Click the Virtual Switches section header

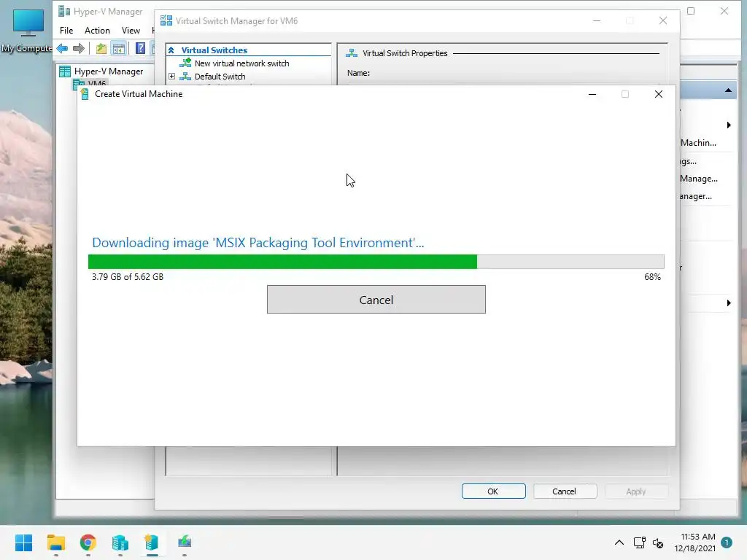[214, 50]
